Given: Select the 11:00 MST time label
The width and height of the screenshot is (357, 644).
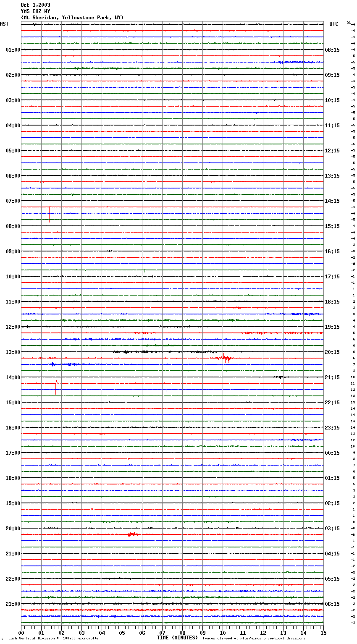Looking at the screenshot, I should pyautogui.click(x=13, y=302).
